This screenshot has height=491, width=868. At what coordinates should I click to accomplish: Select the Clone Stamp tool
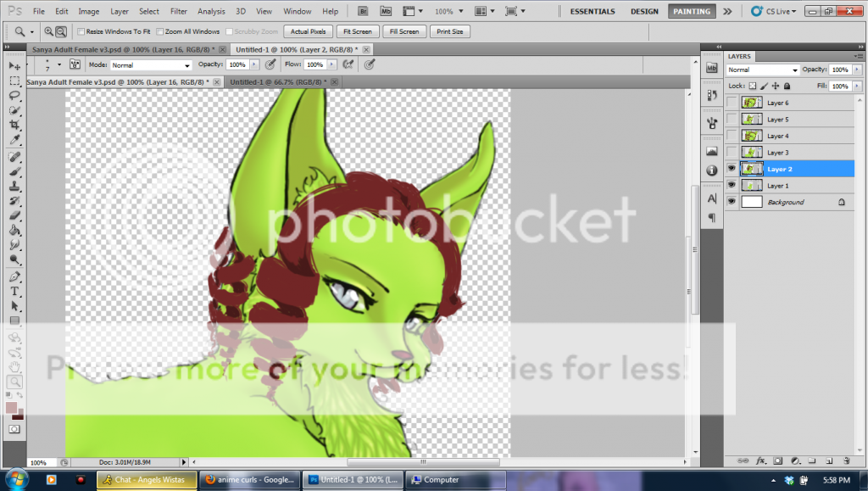[14, 187]
